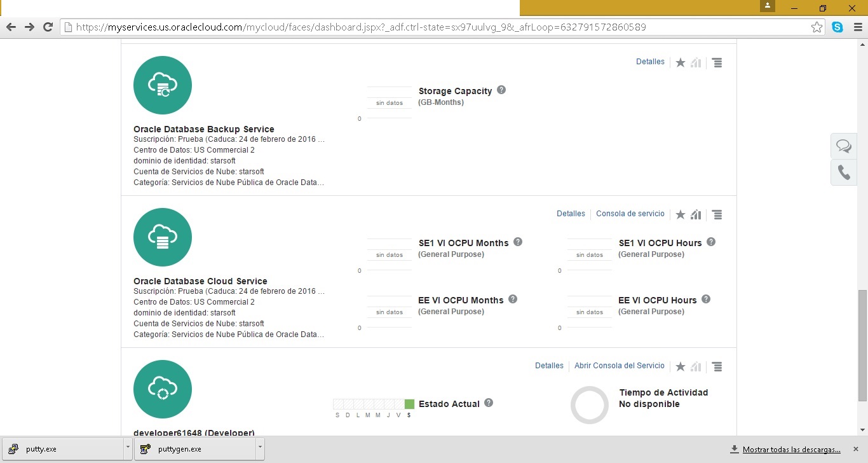Image resolution: width=868 pixels, height=463 pixels.
Task: Open the live chat icon on right edge
Action: click(844, 146)
